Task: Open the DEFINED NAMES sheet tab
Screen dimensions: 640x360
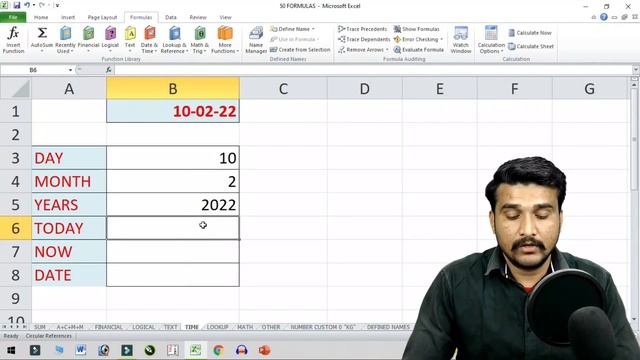Action: click(x=388, y=327)
